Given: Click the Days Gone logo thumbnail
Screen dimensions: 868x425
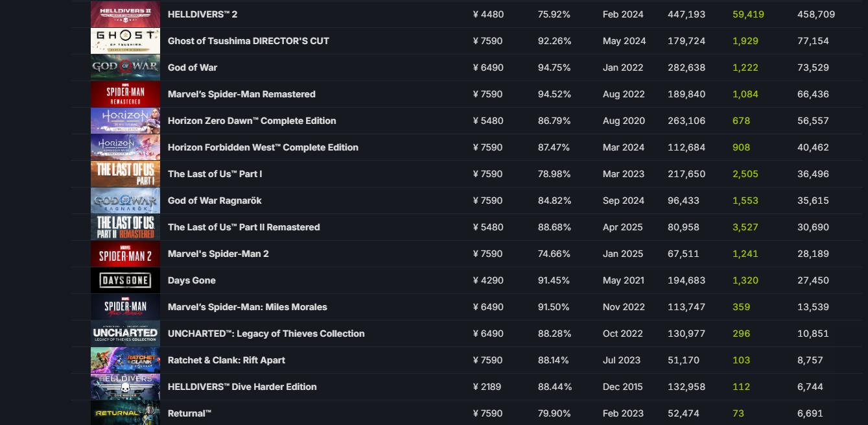Looking at the screenshot, I should point(125,280).
